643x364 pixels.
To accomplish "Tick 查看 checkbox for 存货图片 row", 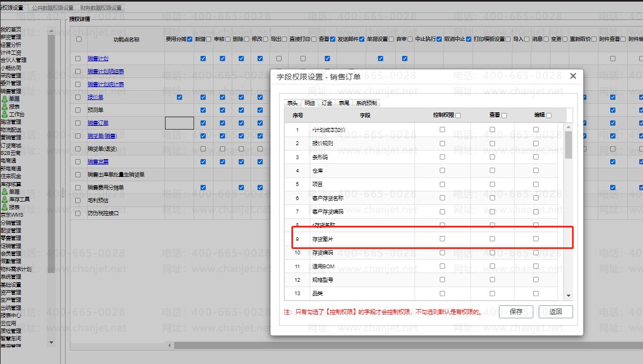I will [x=492, y=239].
